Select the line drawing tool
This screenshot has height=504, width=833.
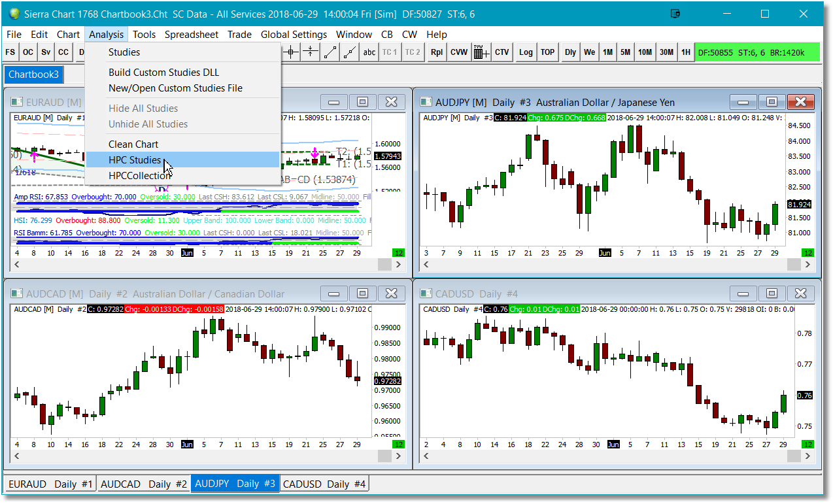click(331, 52)
